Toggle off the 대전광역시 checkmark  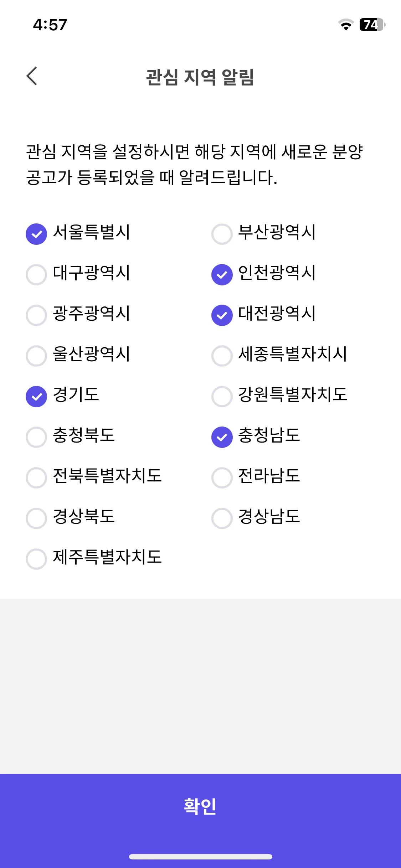222,315
